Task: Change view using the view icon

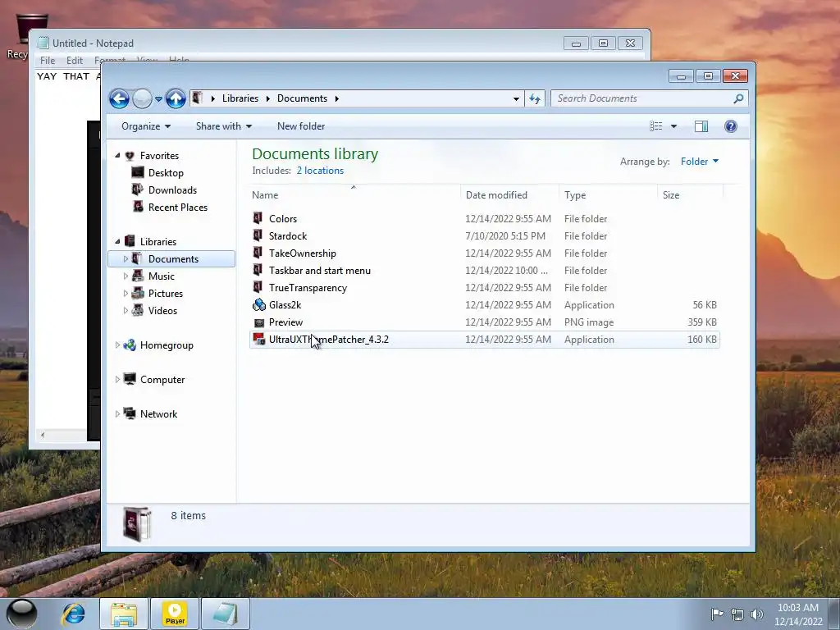Action: pos(655,126)
